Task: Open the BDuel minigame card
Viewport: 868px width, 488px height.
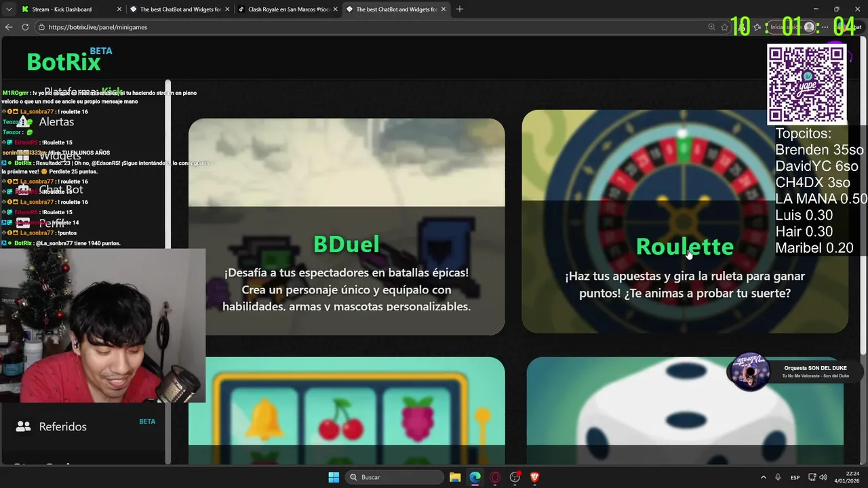Action: (x=347, y=226)
